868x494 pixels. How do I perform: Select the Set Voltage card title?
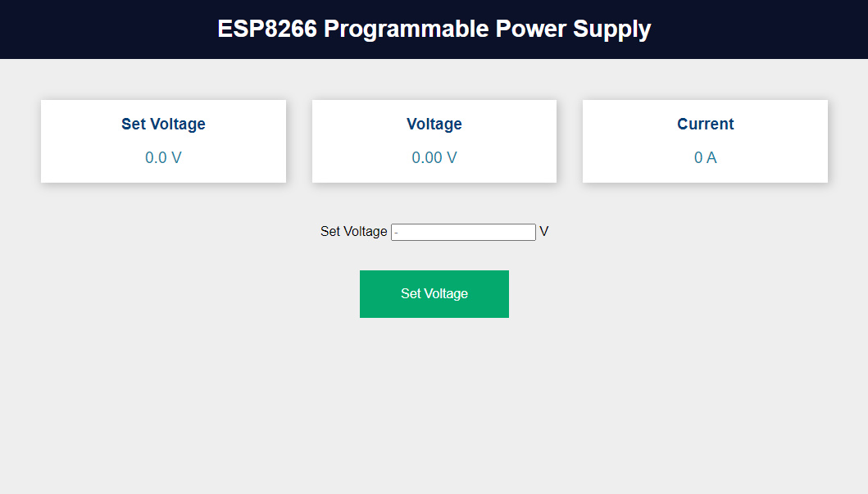pyautogui.click(x=163, y=125)
